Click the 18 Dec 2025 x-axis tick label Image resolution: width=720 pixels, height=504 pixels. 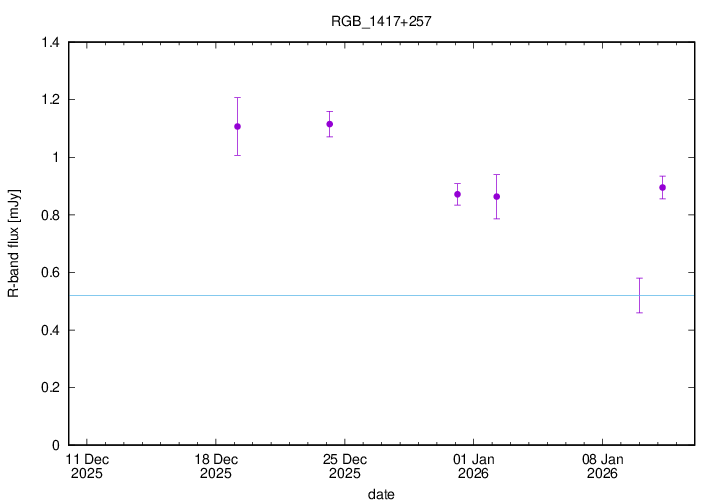tap(215, 465)
